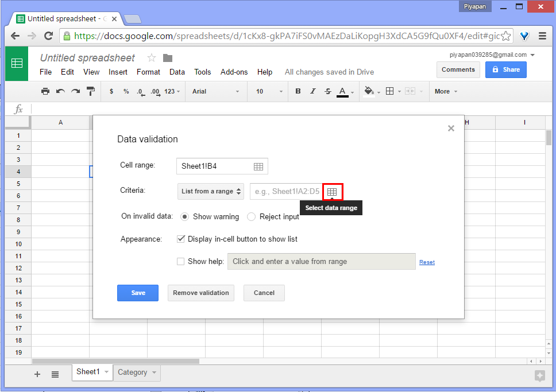
Task: Open the List from a range criteria dropdown
Action: point(210,191)
